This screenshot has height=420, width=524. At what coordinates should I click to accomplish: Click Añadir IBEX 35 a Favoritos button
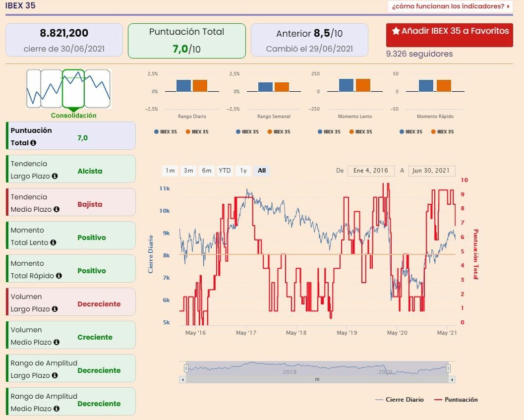[x=450, y=35]
